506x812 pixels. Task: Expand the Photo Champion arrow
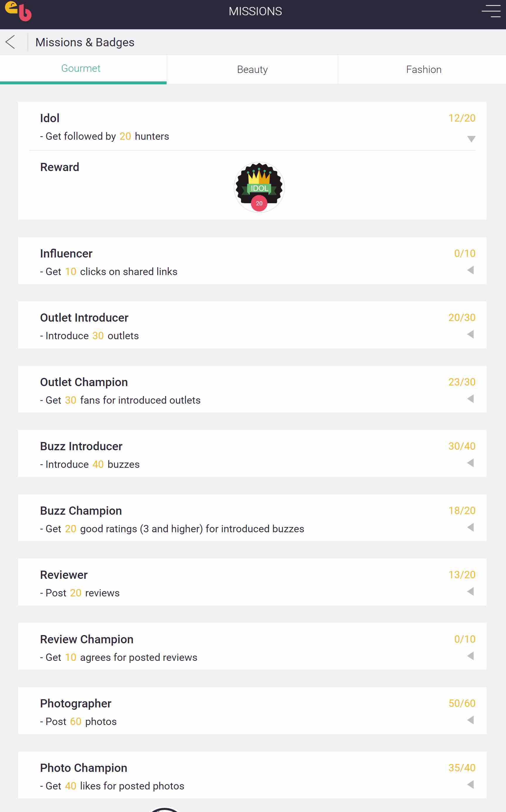pyautogui.click(x=471, y=784)
